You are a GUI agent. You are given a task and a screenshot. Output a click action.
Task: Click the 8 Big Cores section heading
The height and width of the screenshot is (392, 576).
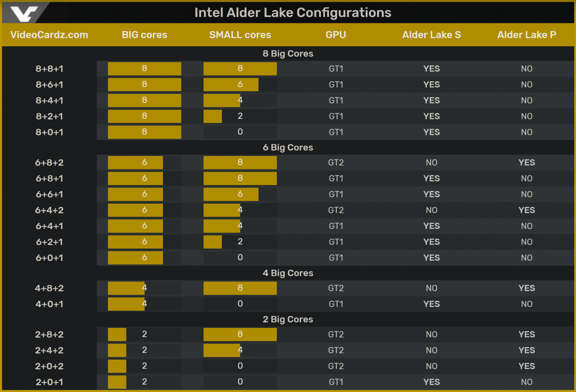coord(288,53)
